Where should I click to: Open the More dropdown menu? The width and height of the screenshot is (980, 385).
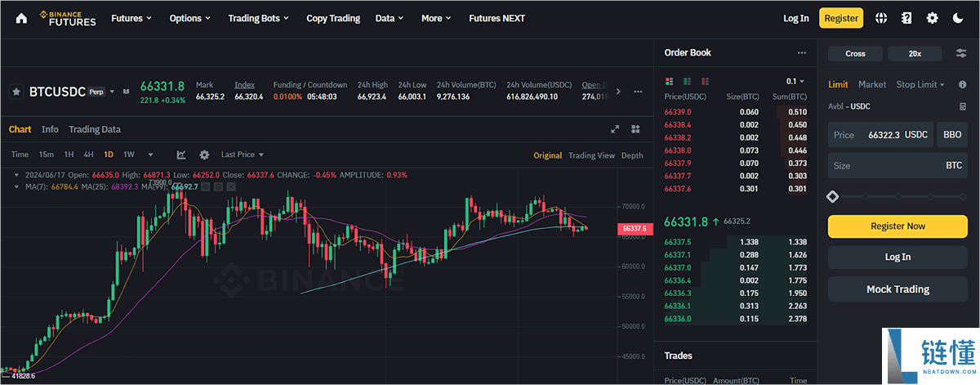437,18
